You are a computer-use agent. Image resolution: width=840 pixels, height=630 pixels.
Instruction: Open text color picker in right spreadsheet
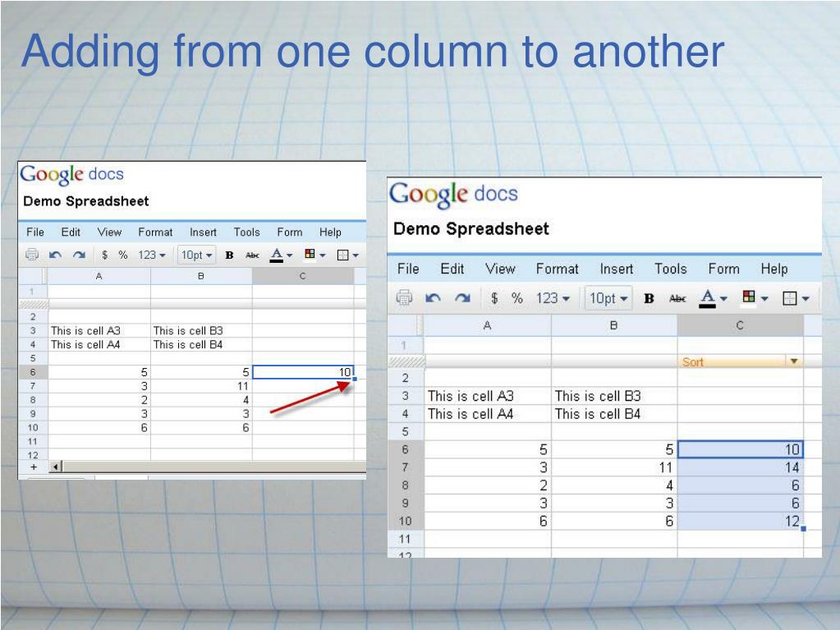713,298
